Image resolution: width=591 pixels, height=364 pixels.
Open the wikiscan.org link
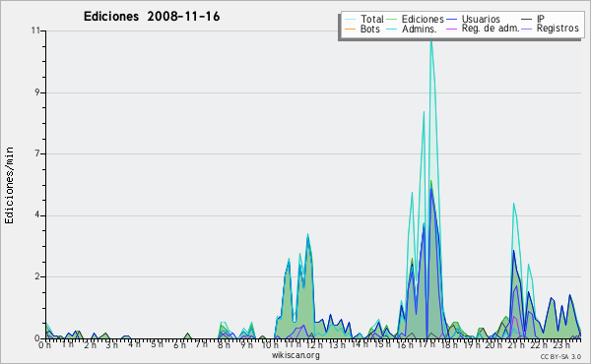point(295,355)
